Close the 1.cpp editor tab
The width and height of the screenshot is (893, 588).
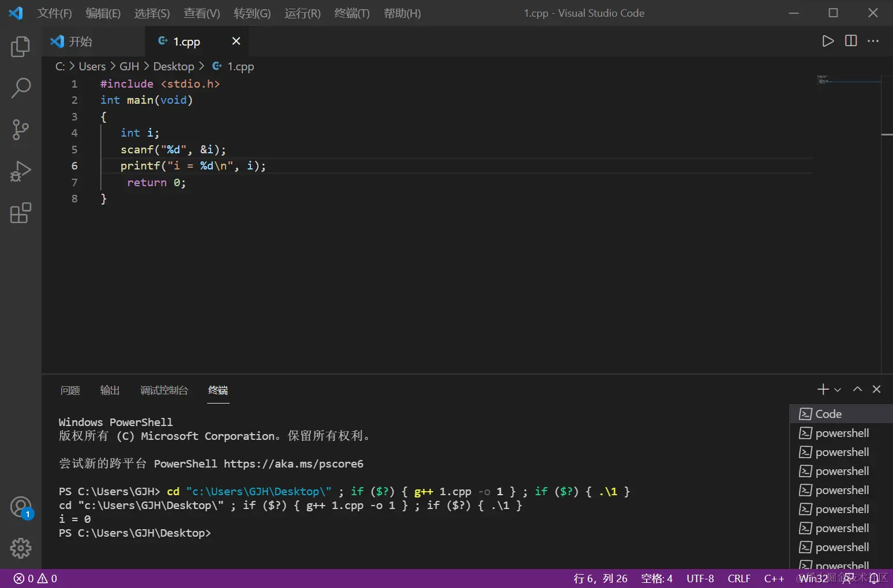pyautogui.click(x=236, y=41)
